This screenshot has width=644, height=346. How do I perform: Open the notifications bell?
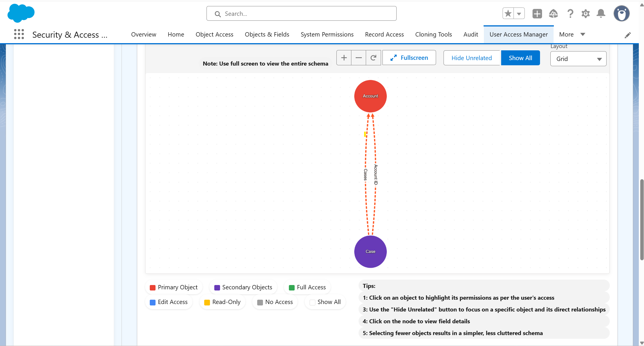(601, 14)
